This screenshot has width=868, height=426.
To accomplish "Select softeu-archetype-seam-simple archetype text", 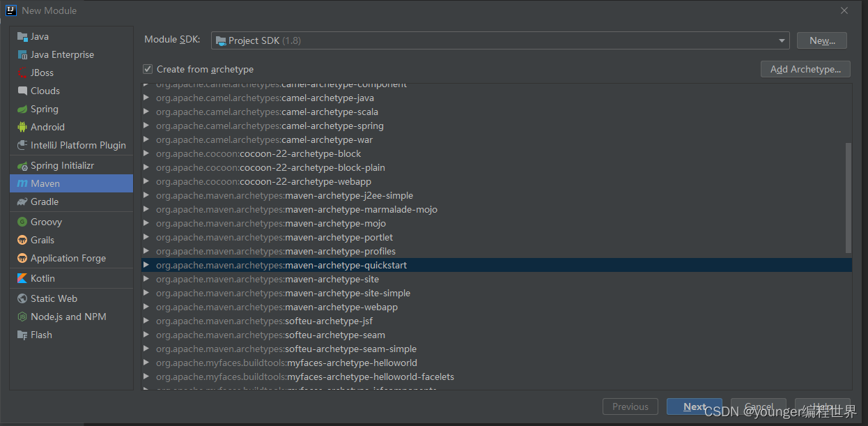I will [x=350, y=349].
